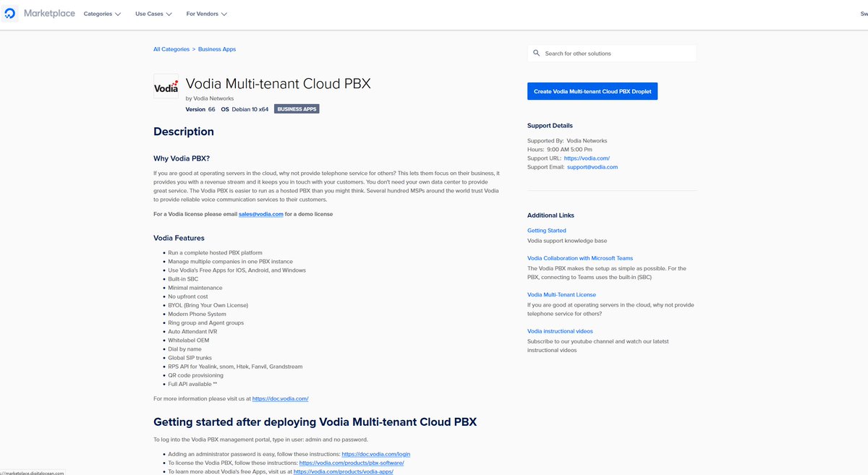Viewport: 868px width, 475px height.
Task: Click 'BYOL (Bring Your Own License)' item
Action: (x=208, y=305)
